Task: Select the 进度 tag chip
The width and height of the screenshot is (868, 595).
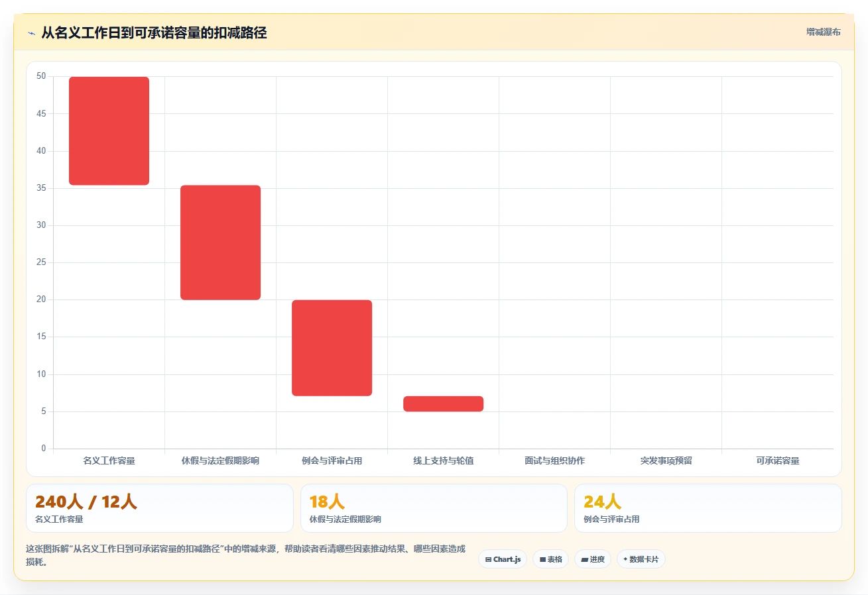Action: click(x=593, y=559)
